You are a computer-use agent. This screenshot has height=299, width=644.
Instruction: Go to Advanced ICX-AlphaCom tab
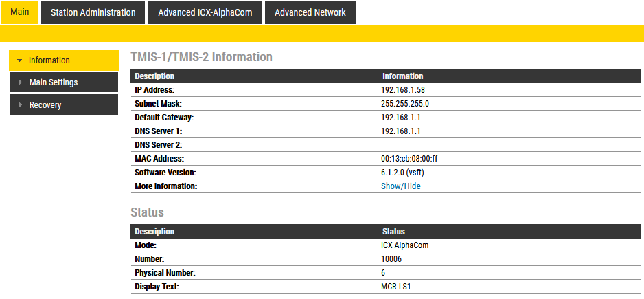click(x=205, y=12)
